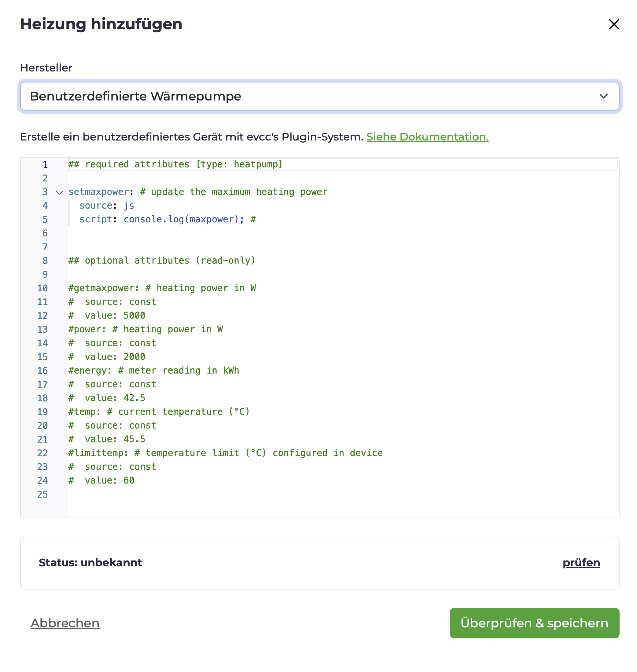Click the #energy meter reading line
637x672 pixels.
coord(153,371)
